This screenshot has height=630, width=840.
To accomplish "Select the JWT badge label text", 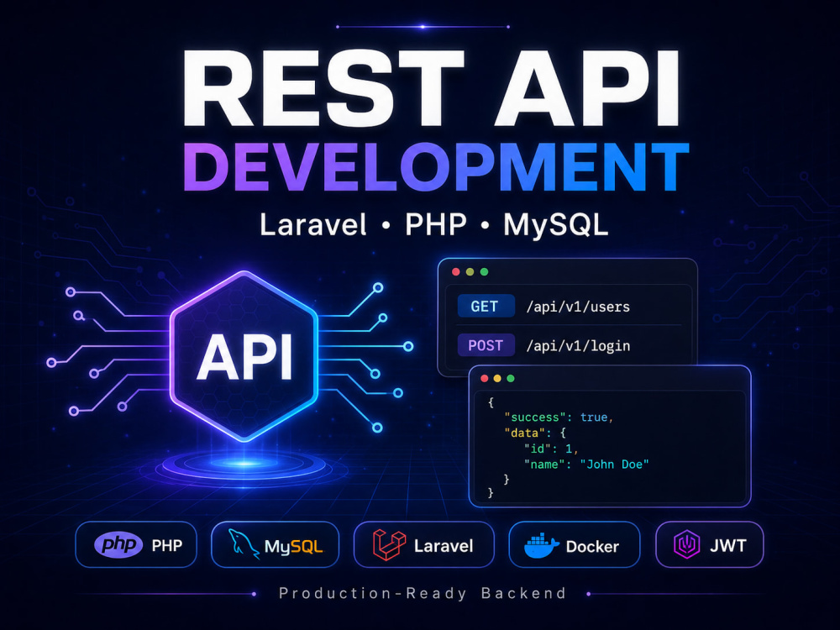I will tap(727, 546).
